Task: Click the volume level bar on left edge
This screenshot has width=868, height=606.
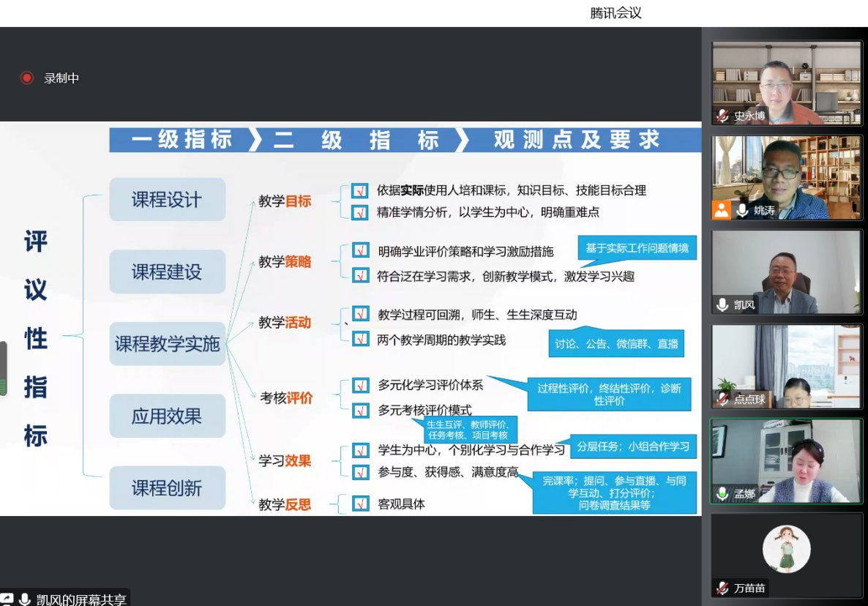Action: pos(4,368)
